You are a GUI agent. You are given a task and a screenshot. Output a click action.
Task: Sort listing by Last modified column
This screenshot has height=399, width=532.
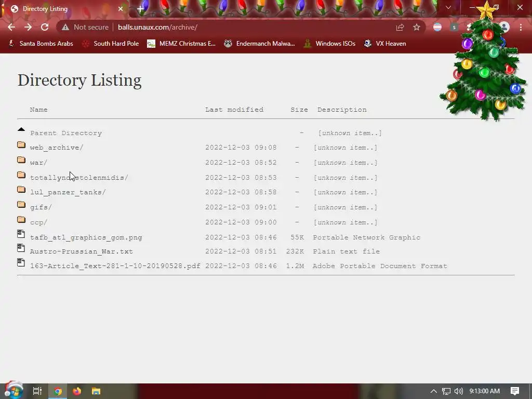tap(234, 110)
